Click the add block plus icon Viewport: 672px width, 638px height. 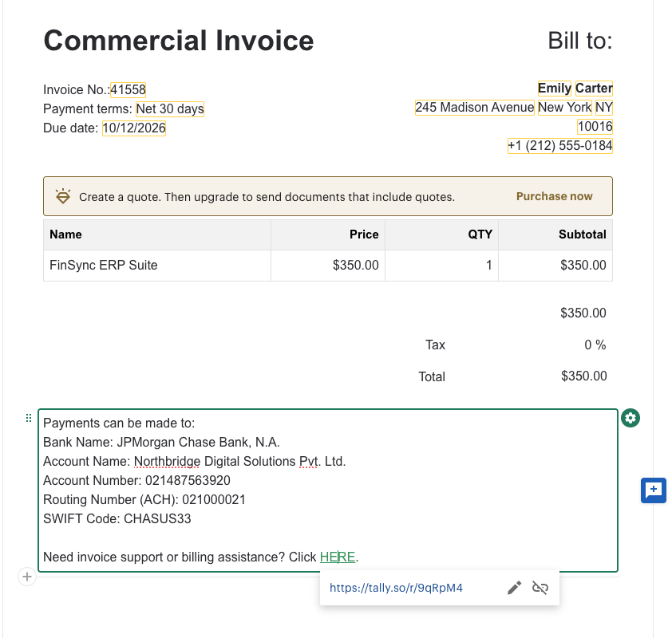point(27,577)
